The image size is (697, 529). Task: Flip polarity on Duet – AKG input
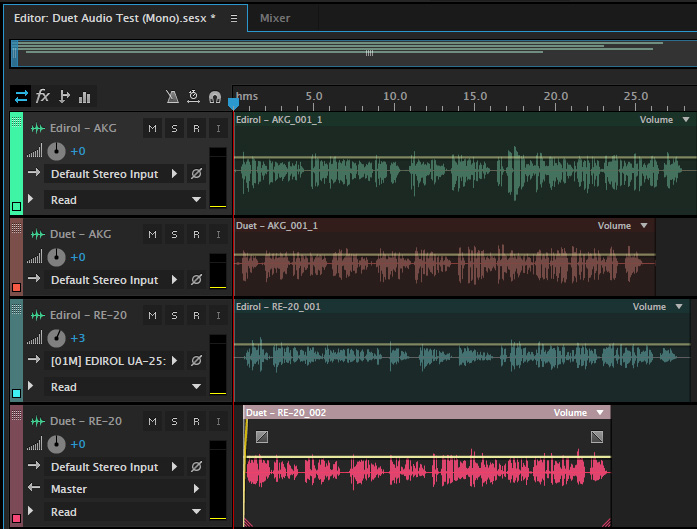click(196, 279)
